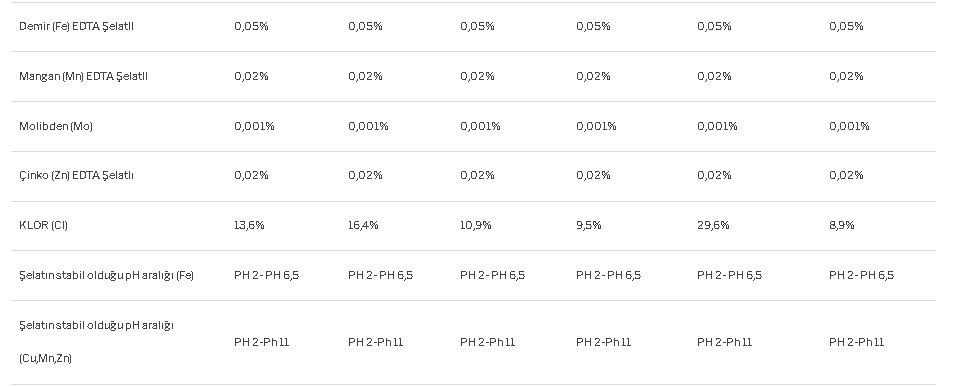Click the 16,4% chlorine value
Screen dimensions: 955x387
tap(363, 225)
